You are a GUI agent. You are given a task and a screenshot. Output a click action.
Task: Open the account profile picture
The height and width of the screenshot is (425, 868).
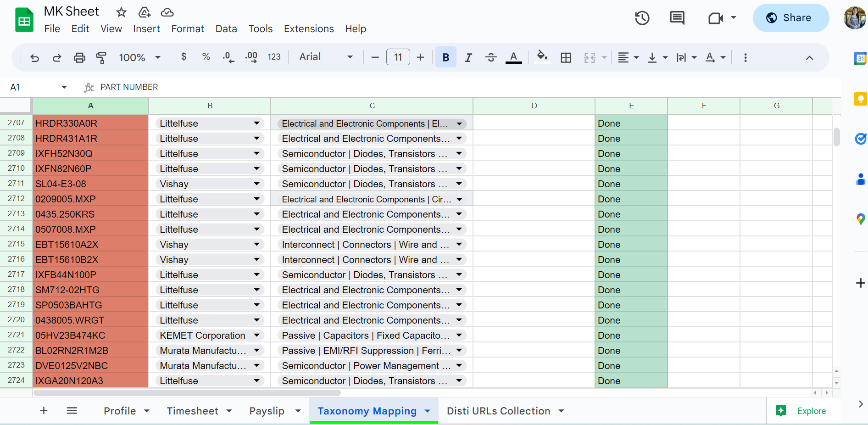tap(855, 18)
